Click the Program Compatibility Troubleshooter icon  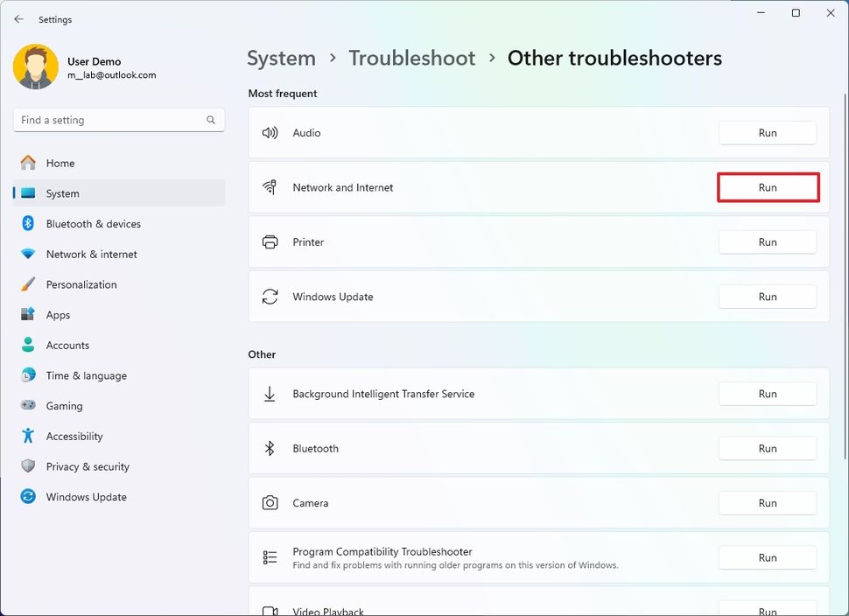coord(270,557)
